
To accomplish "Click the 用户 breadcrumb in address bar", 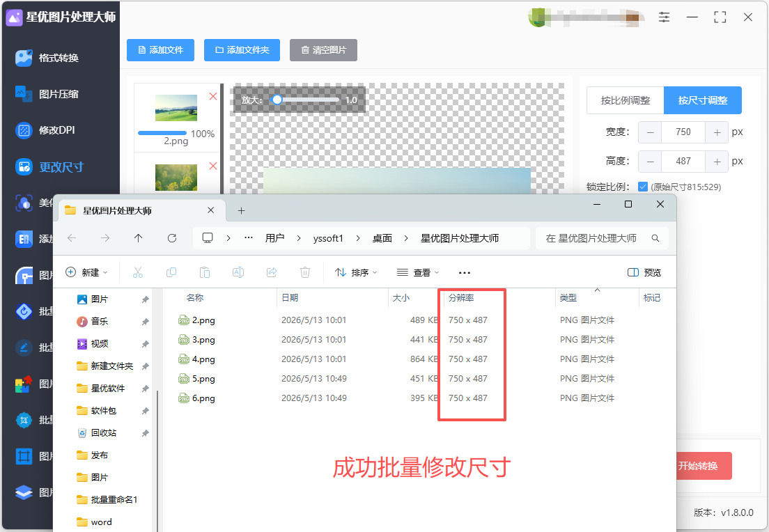I will click(274, 238).
